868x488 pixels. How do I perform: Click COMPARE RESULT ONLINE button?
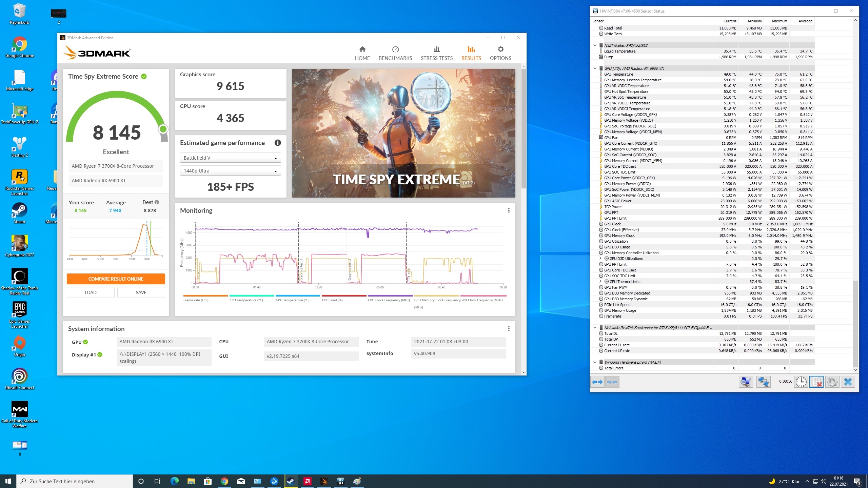pos(116,279)
